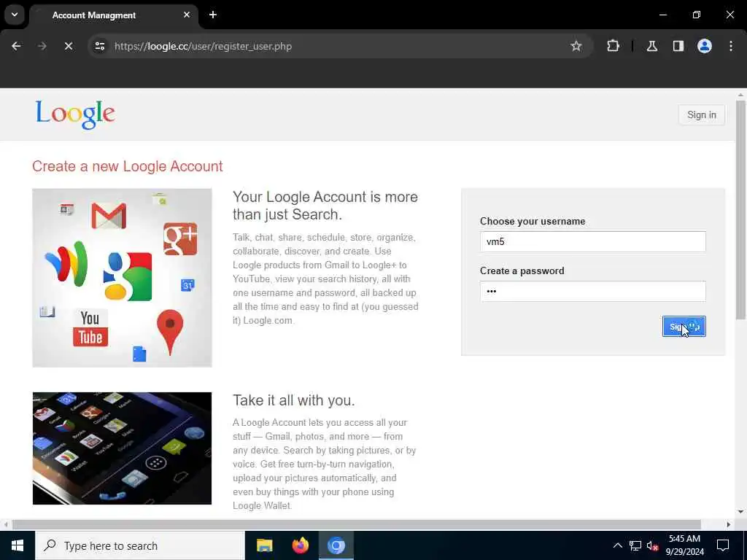
Task: Click the Gmail envelope icon in collage
Action: [109, 216]
